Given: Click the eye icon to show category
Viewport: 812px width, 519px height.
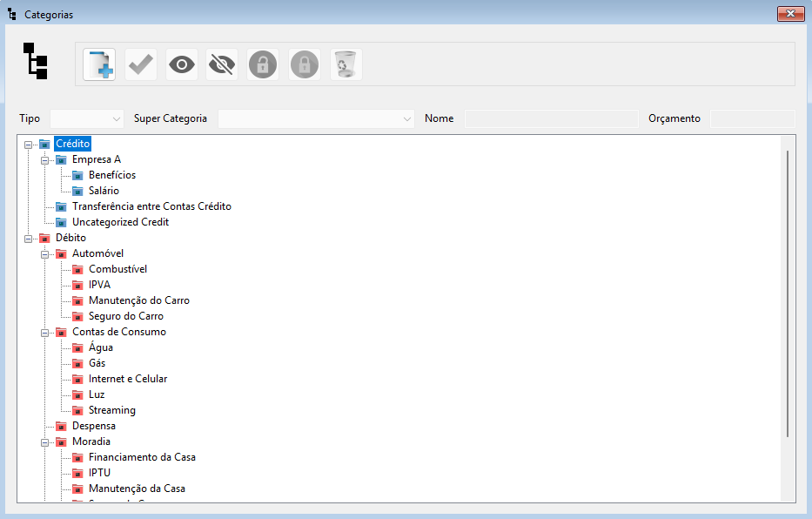Looking at the screenshot, I should [x=182, y=65].
